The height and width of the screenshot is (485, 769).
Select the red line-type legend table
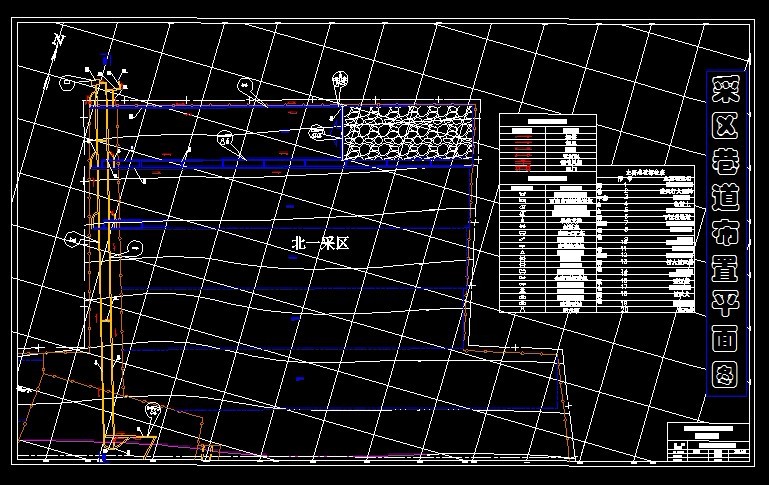point(548,143)
